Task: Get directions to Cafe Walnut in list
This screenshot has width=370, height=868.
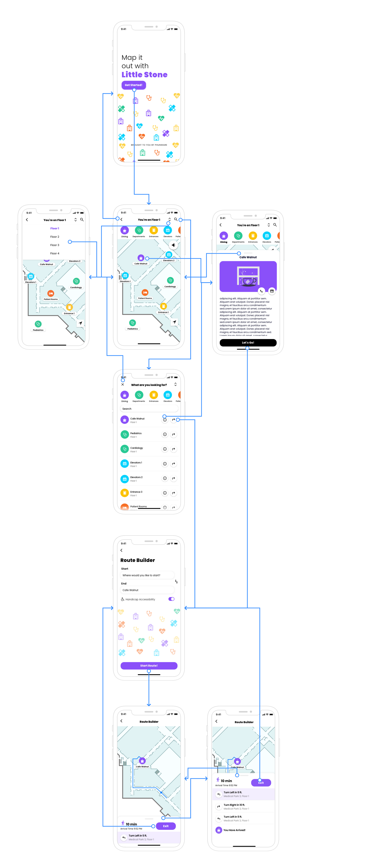Action: coord(174,420)
